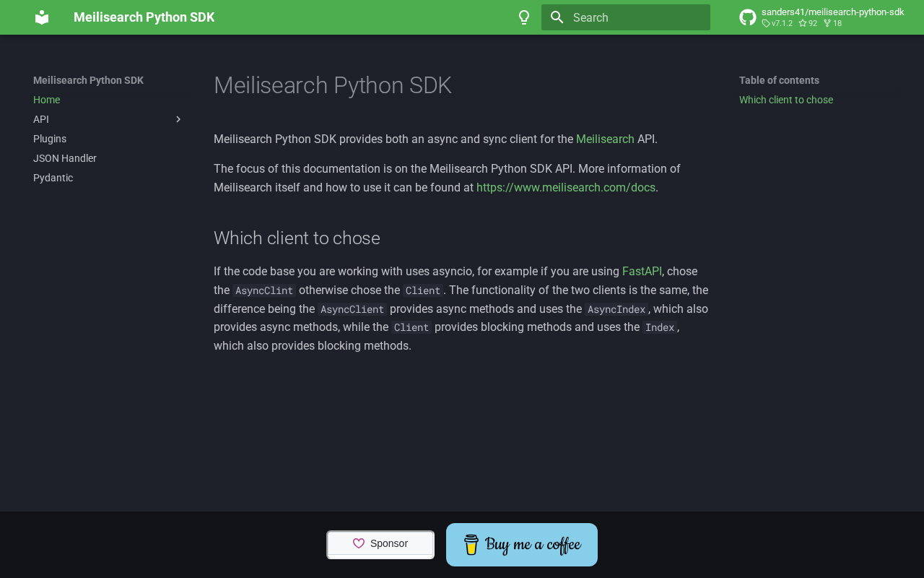Click the Meilisearch Python SDK page heading
The width and height of the screenshot is (924, 578).
pyautogui.click(x=333, y=85)
